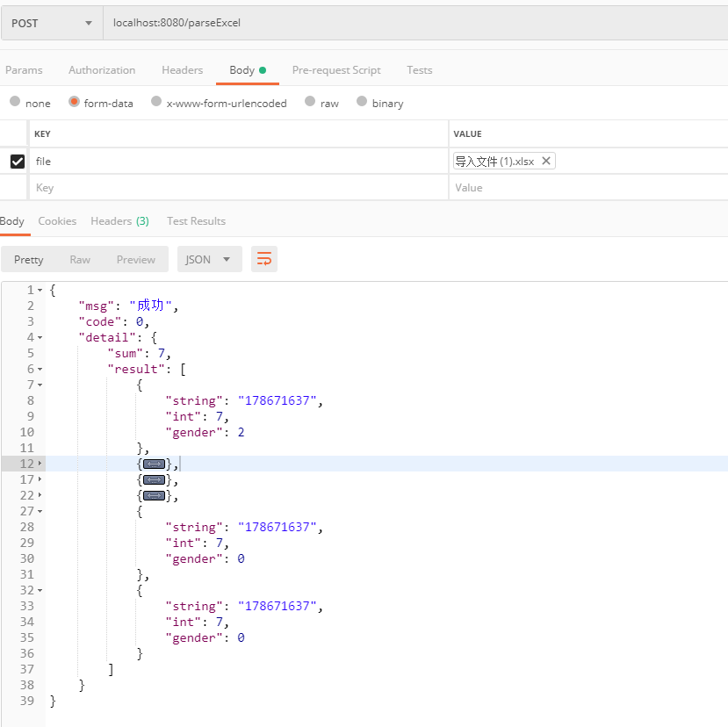The image size is (728, 727).
Task: Switch response view to Raw
Action: (80, 259)
